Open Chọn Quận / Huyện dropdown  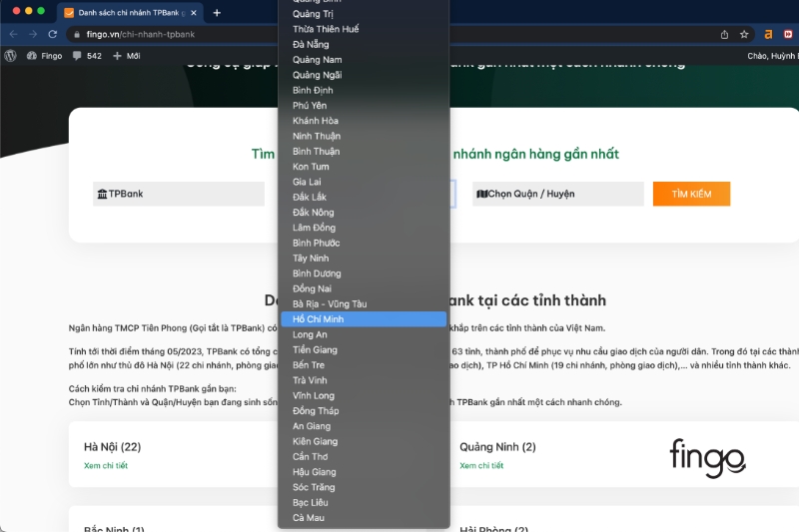click(558, 194)
